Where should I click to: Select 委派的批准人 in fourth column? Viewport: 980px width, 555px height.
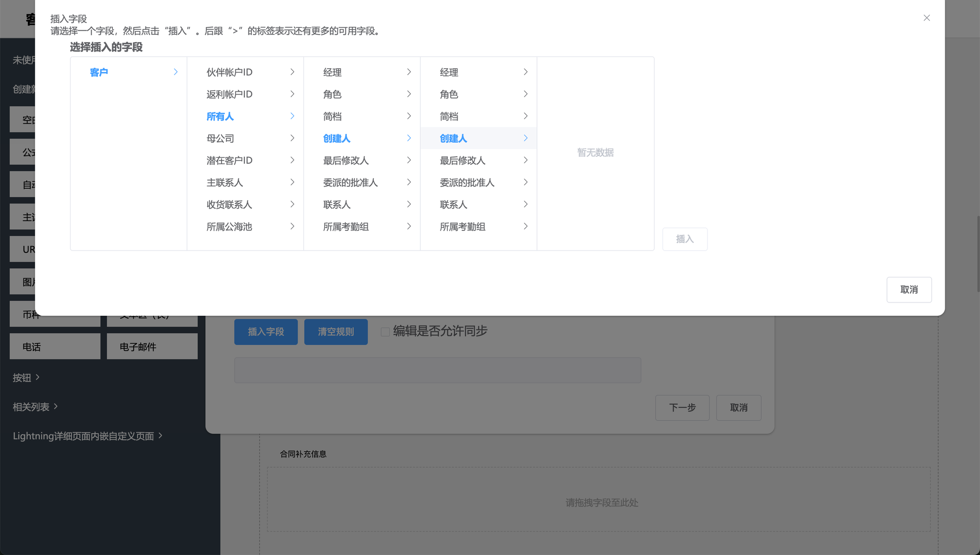pos(466,182)
